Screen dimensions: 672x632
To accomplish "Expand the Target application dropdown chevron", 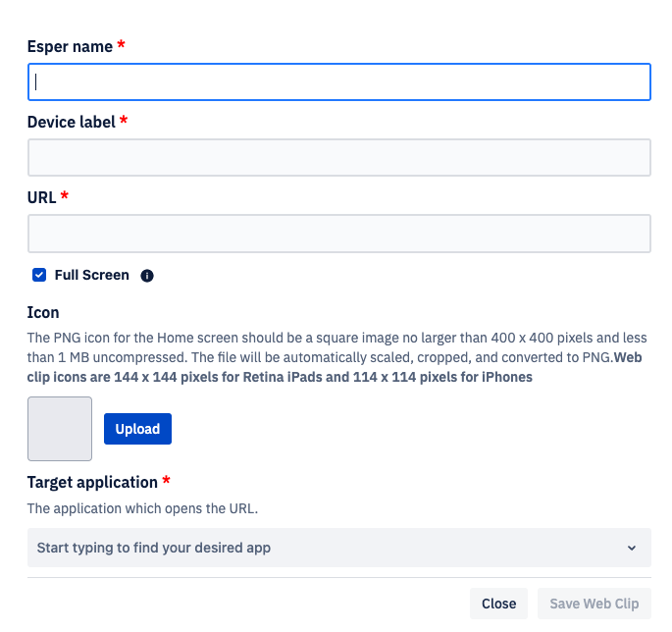I will coord(631,548).
